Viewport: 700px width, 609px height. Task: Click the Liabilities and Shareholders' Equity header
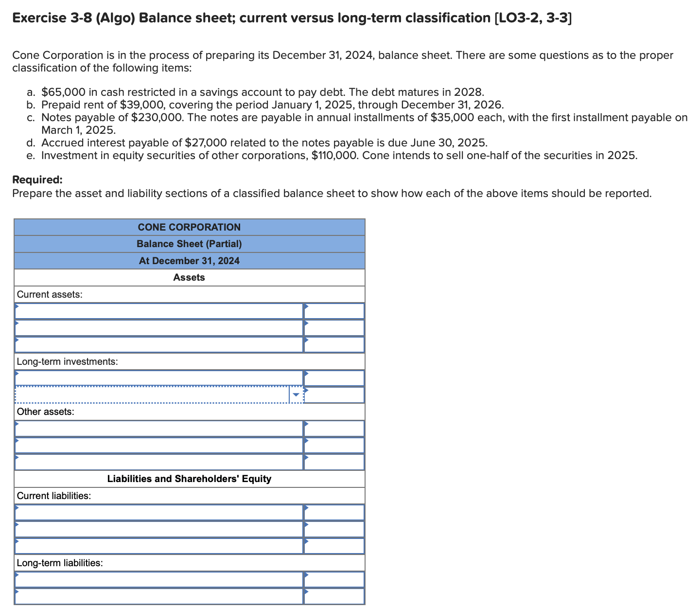coord(189,479)
